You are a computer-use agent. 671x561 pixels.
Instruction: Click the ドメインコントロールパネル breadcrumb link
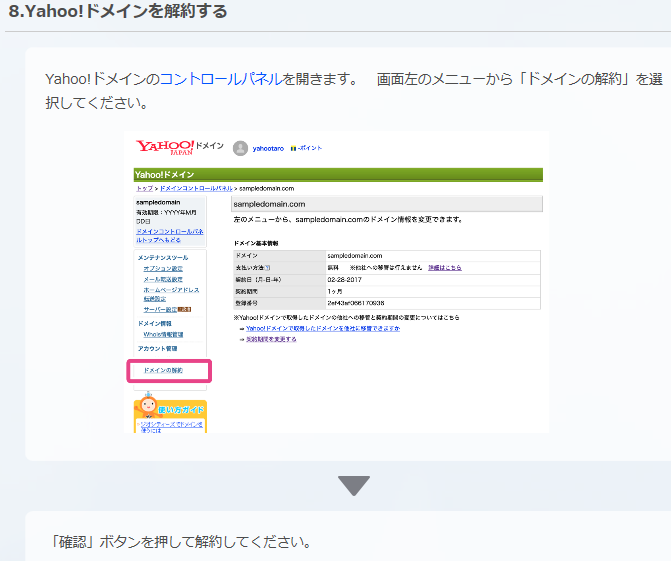tap(196, 188)
